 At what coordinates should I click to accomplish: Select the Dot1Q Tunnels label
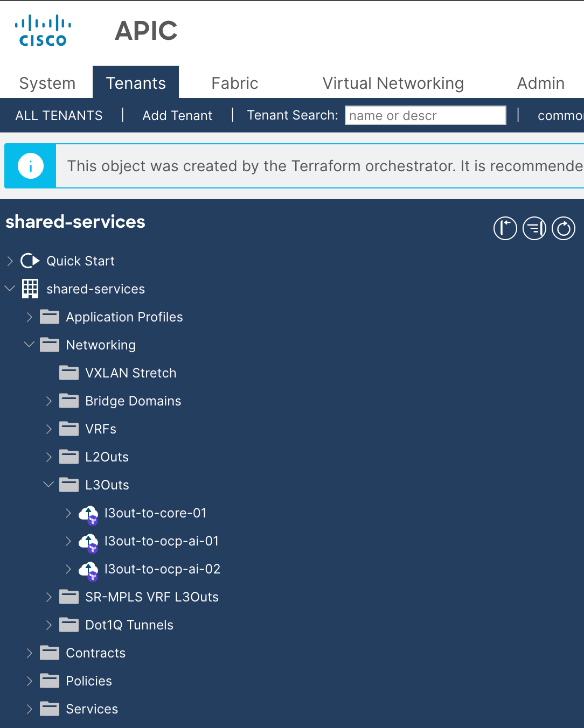[129, 625]
